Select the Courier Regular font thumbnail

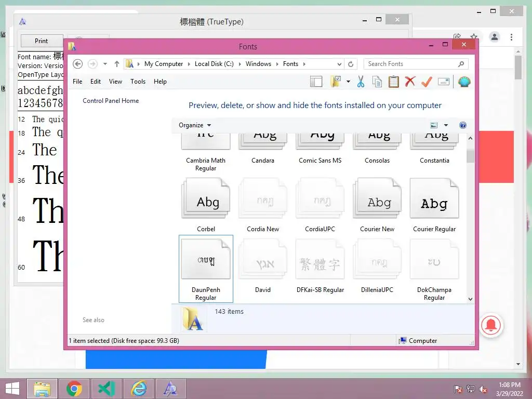[434, 198]
